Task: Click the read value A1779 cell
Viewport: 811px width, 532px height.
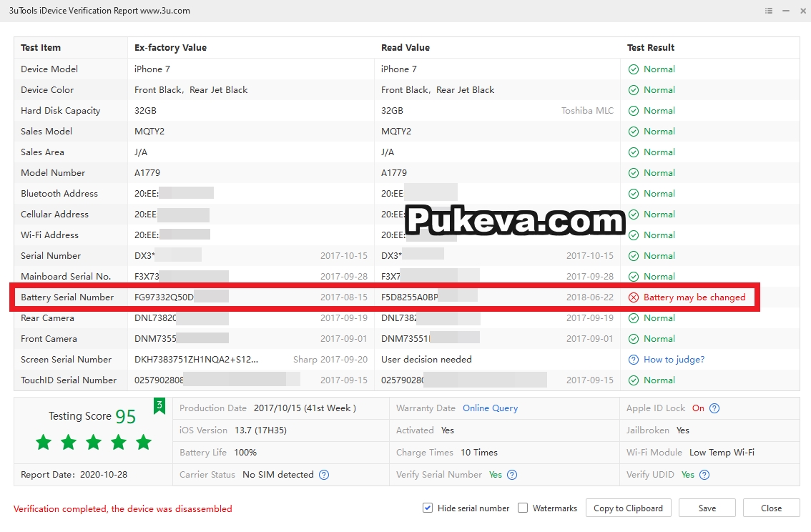Action: (394, 173)
